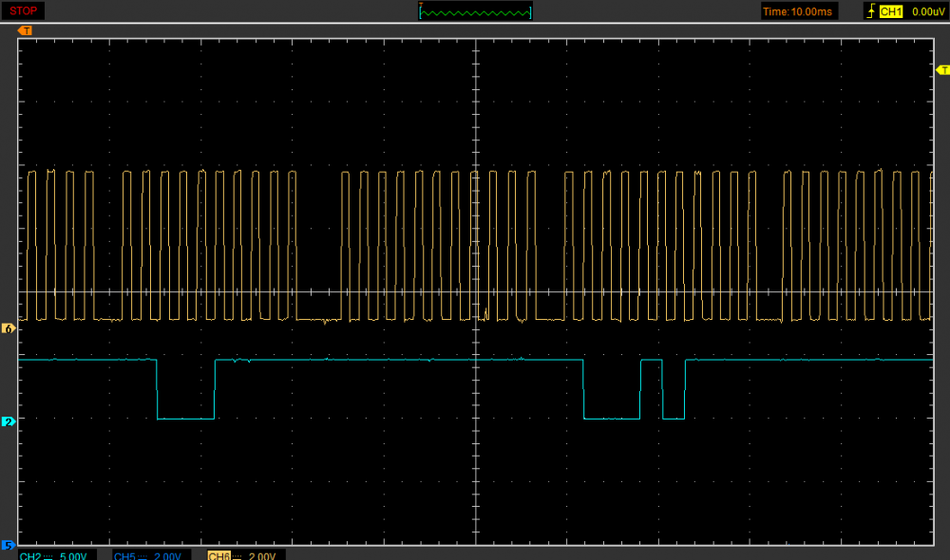Click the CH5 coupling symbol
Screen dimensions: 950x560
pos(142,555)
